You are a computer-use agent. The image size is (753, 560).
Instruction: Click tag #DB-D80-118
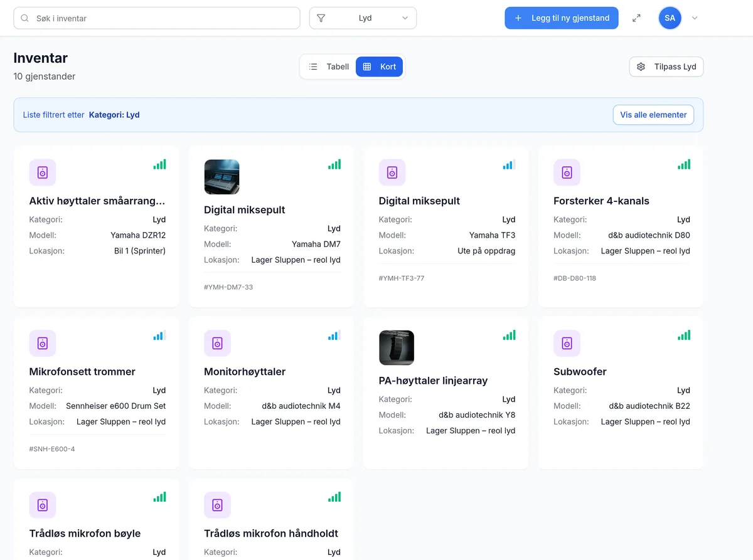[575, 278]
